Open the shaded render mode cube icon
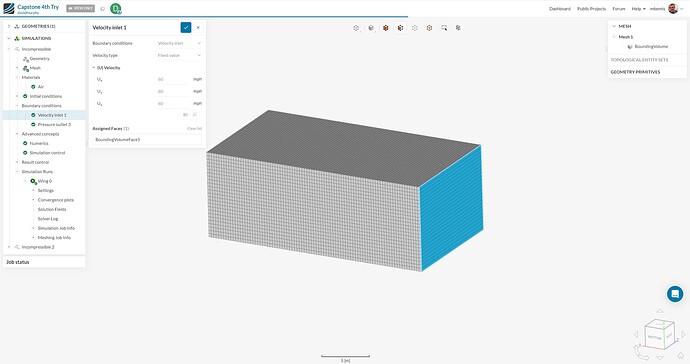The image size is (690, 364). tap(371, 28)
